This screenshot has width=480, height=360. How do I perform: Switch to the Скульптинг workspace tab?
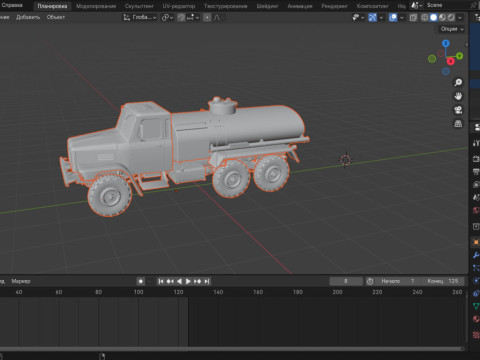(x=139, y=6)
